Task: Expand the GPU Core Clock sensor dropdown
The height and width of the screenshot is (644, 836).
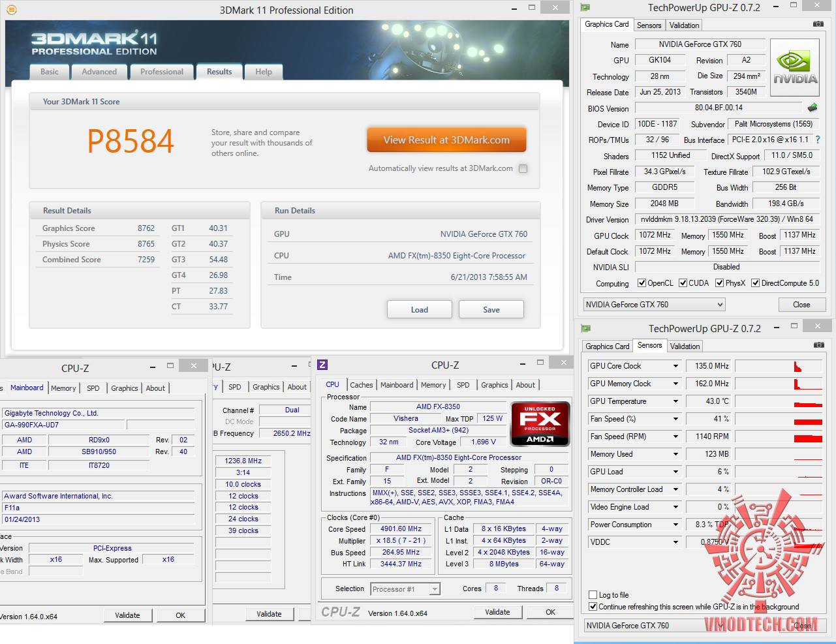Action: [675, 367]
